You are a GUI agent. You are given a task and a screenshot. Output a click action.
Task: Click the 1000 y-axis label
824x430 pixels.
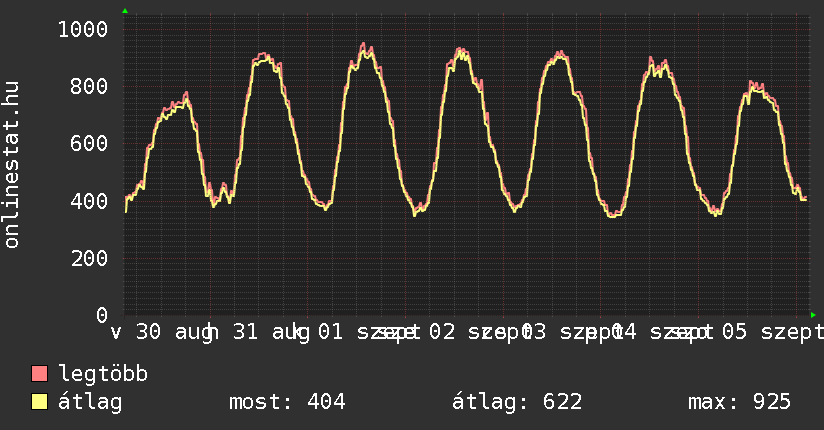83,29
